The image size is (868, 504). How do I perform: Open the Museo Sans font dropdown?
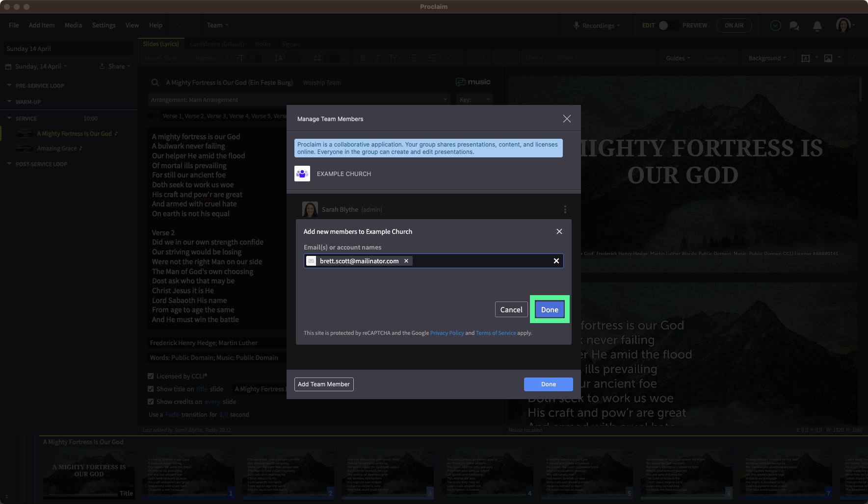tap(166, 58)
